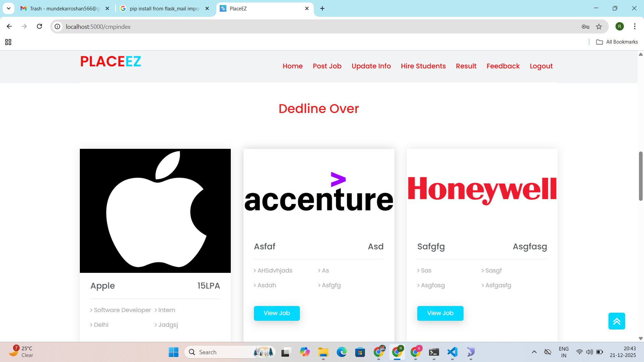
Task: Expand the system tray hidden icons chevron
Action: tap(534, 352)
